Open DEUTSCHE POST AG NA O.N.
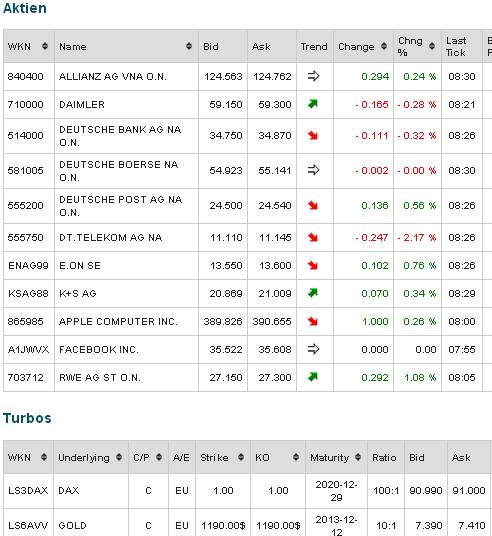The image size is (492, 536). [121, 206]
